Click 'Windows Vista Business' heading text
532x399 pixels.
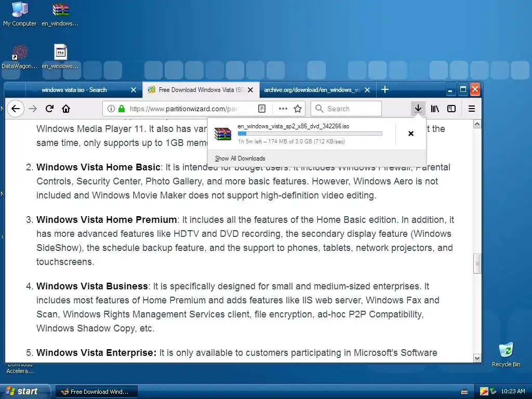click(x=92, y=286)
